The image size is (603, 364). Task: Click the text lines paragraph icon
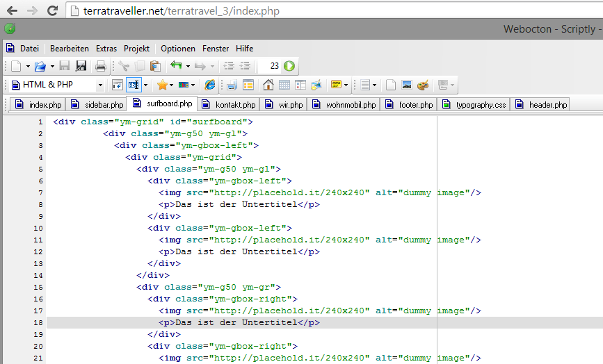pos(365,85)
